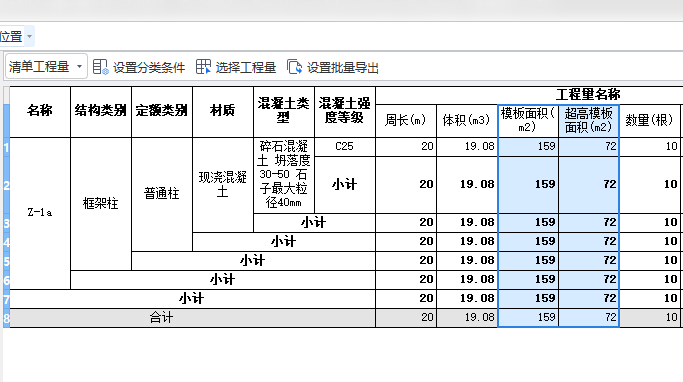The height and width of the screenshot is (382, 683).
Task: Select the 结构类别 column header
Action: [x=101, y=112]
